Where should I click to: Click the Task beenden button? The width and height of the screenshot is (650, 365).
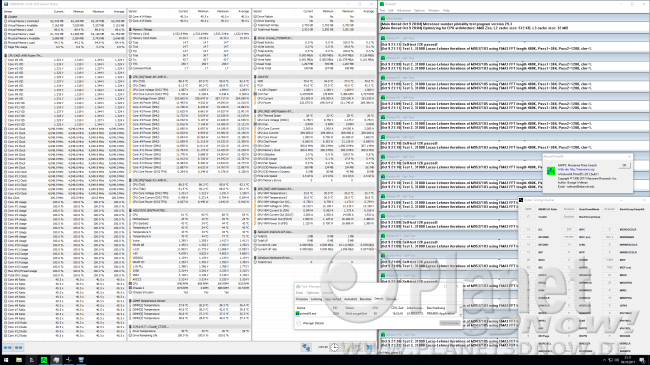pyautogui.click(x=449, y=323)
